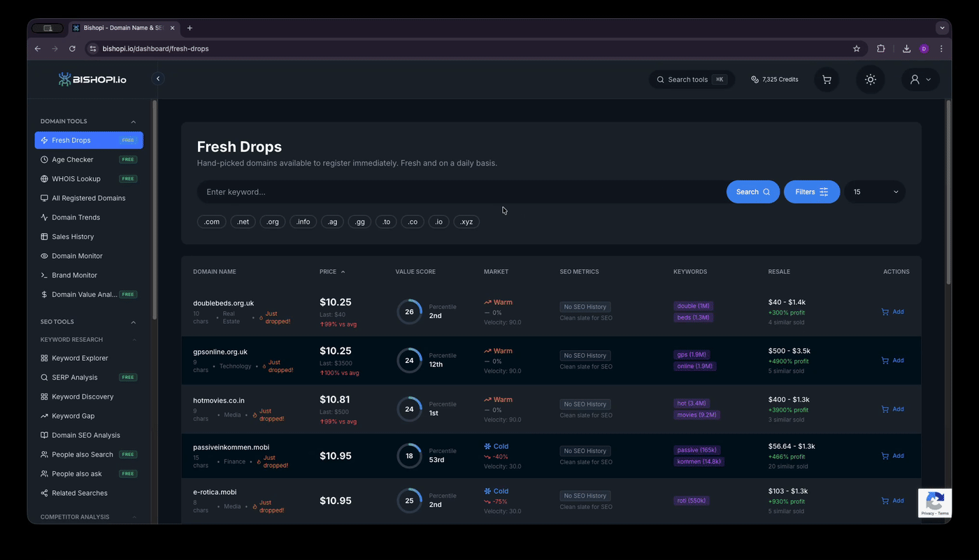Open the Filters panel
Viewport: 979px width, 560px height.
coord(811,192)
